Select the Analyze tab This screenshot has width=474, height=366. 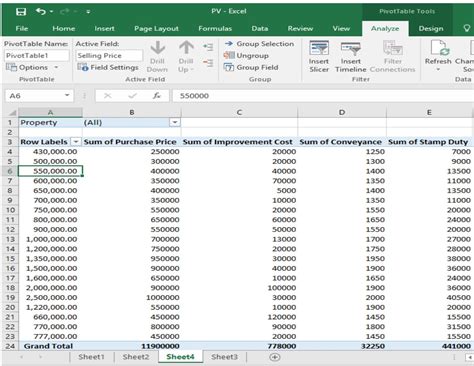(385, 29)
